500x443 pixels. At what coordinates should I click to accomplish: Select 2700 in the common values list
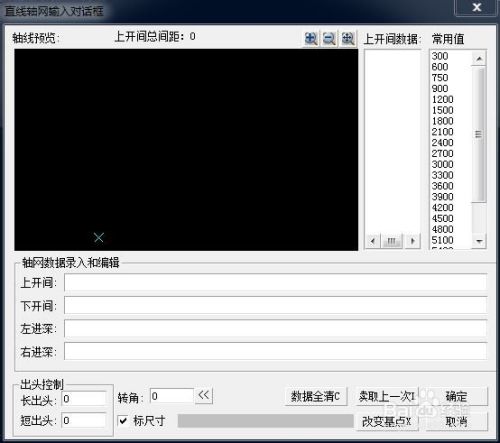pyautogui.click(x=443, y=153)
